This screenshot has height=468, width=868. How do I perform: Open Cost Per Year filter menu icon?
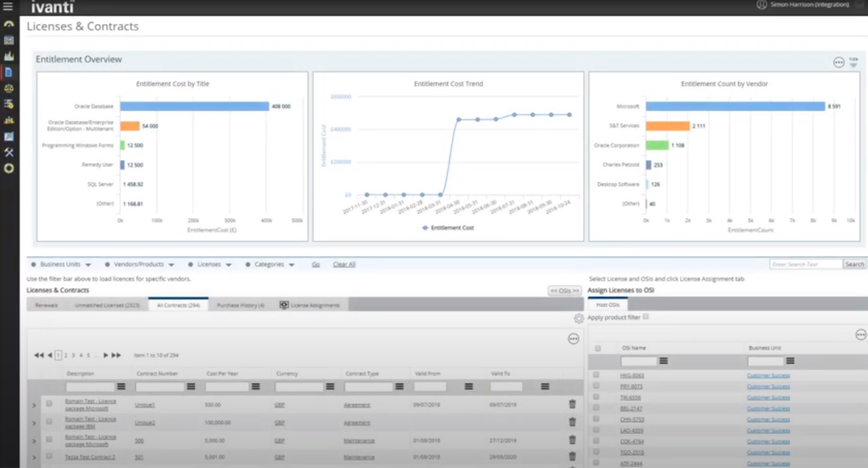point(256,387)
